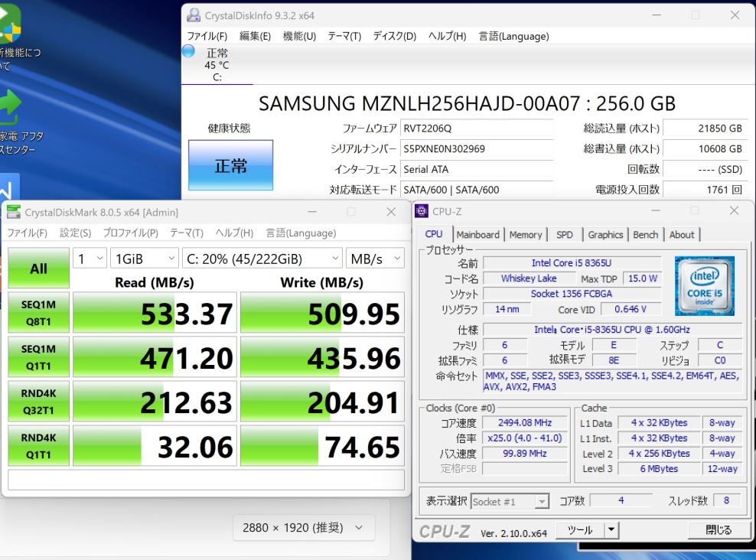The height and width of the screenshot is (560, 756).
Task: Click the RND4K Q1T1 read result 32.06
Action: tap(155, 446)
